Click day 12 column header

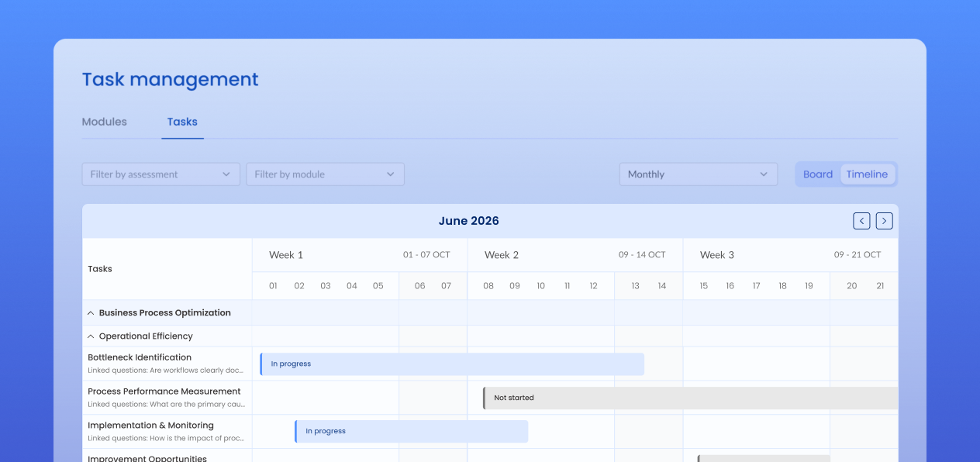(593, 286)
